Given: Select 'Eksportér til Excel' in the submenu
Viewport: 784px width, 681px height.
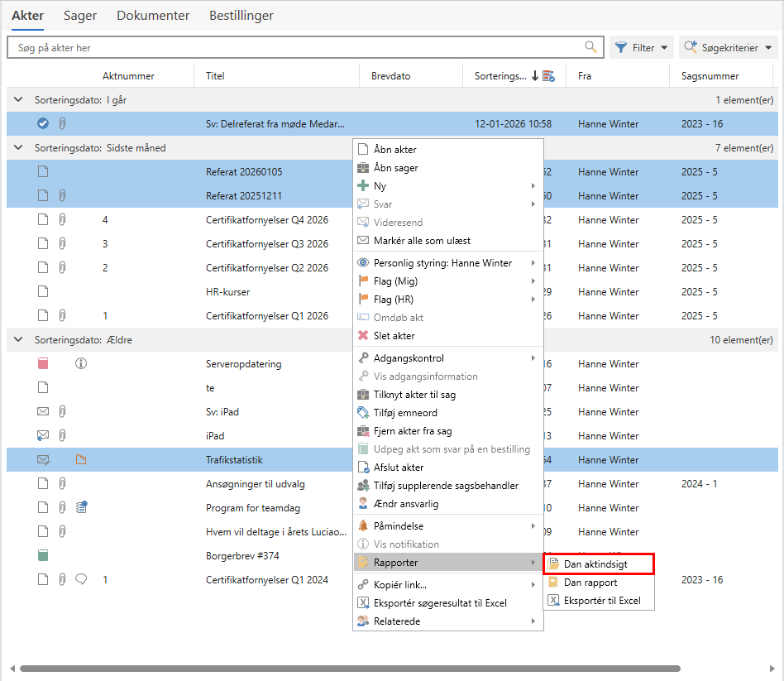Looking at the screenshot, I should [599, 601].
